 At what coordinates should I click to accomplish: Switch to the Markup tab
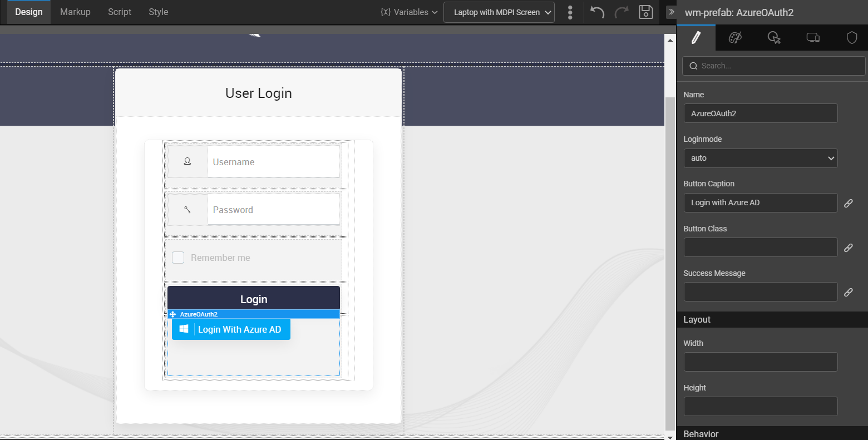tap(75, 12)
